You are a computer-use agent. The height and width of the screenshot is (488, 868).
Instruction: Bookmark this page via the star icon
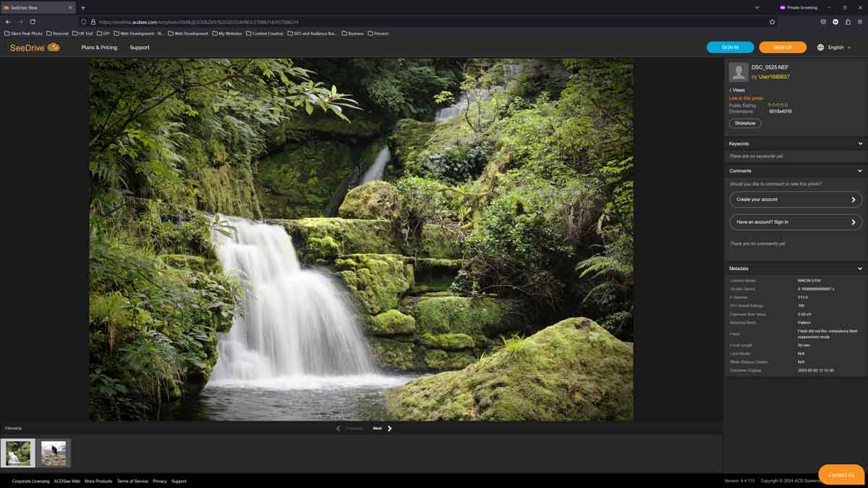773,21
